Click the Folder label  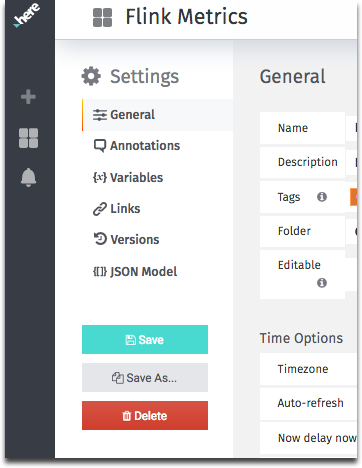(294, 231)
